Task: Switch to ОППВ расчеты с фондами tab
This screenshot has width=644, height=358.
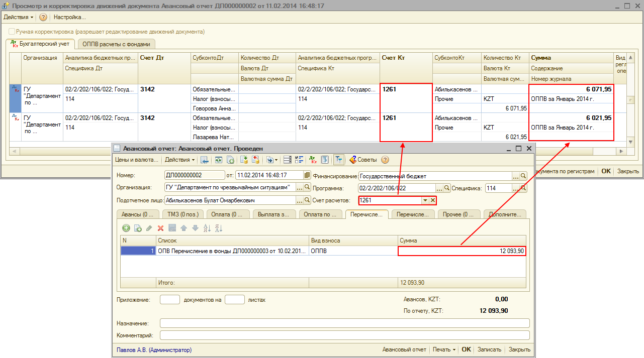Action: tap(116, 44)
